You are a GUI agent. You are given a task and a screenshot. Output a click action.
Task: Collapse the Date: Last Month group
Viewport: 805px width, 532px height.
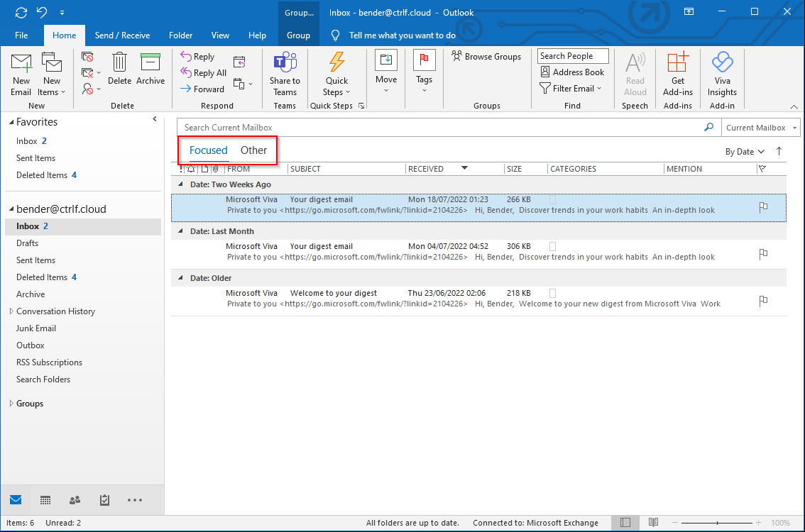(180, 231)
